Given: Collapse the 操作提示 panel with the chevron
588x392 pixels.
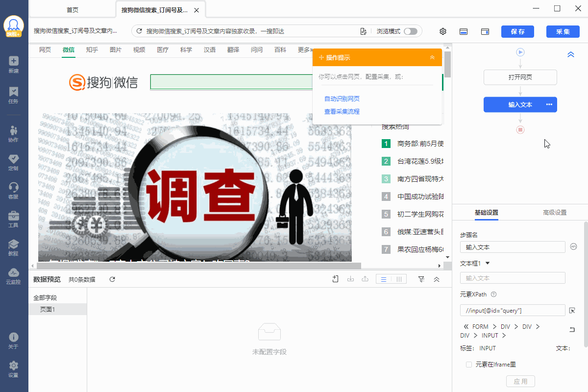Looking at the screenshot, I should pyautogui.click(x=432, y=58).
